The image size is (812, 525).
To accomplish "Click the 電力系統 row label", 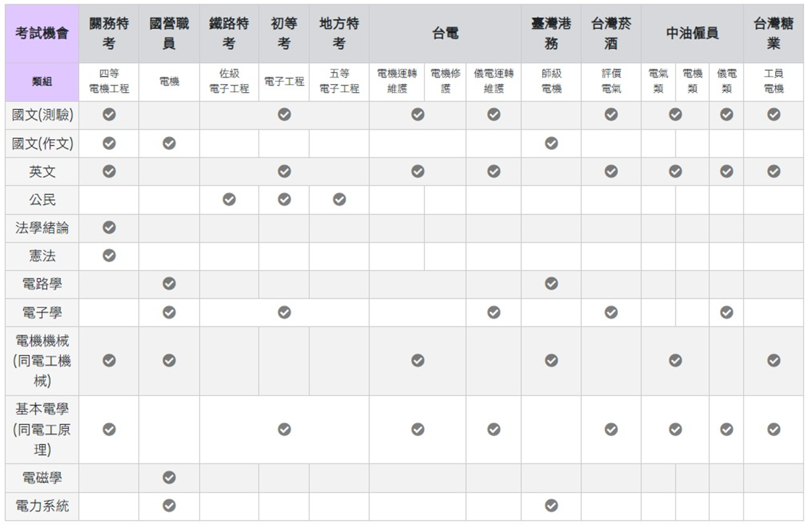I will [x=42, y=506].
